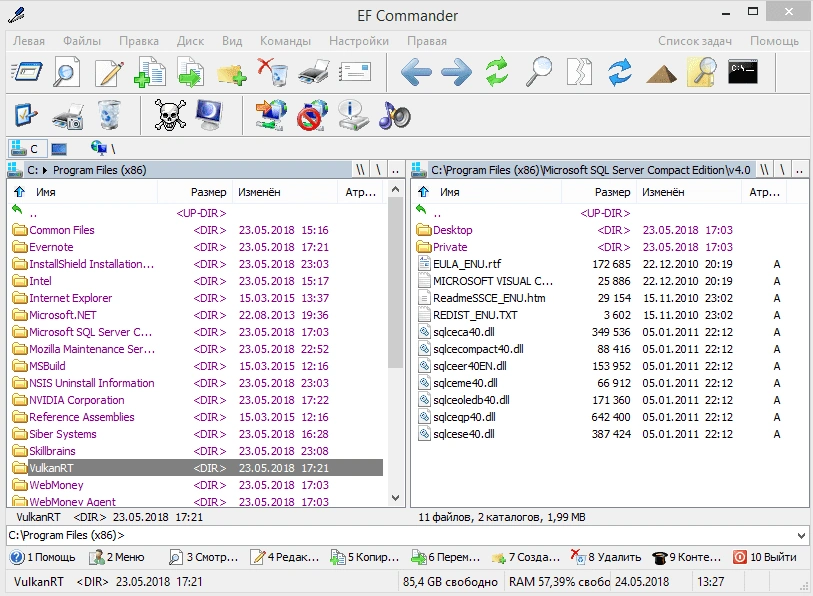Select the sqlceqp40.dll file
Screen dimensions: 813x596
[601, 417]
